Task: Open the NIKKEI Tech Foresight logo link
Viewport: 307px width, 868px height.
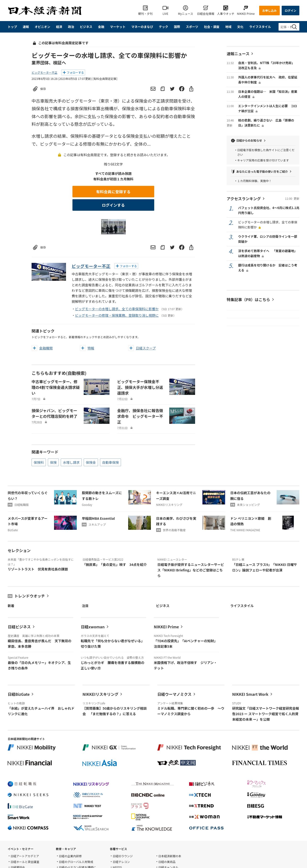Action: tap(189, 747)
